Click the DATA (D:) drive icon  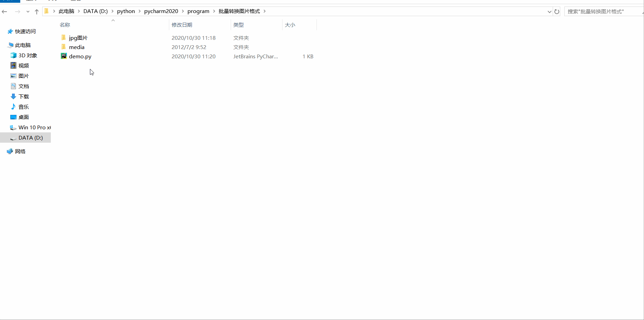(13, 138)
